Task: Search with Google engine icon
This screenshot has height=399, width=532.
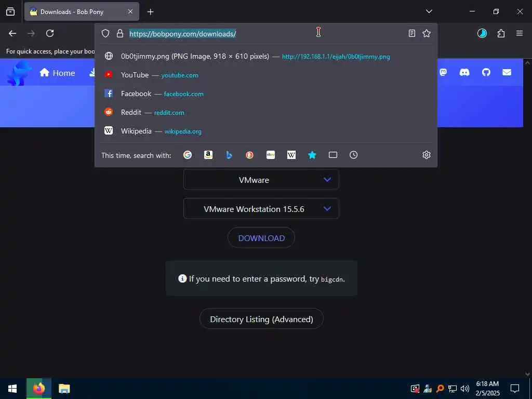Action: coord(188,155)
